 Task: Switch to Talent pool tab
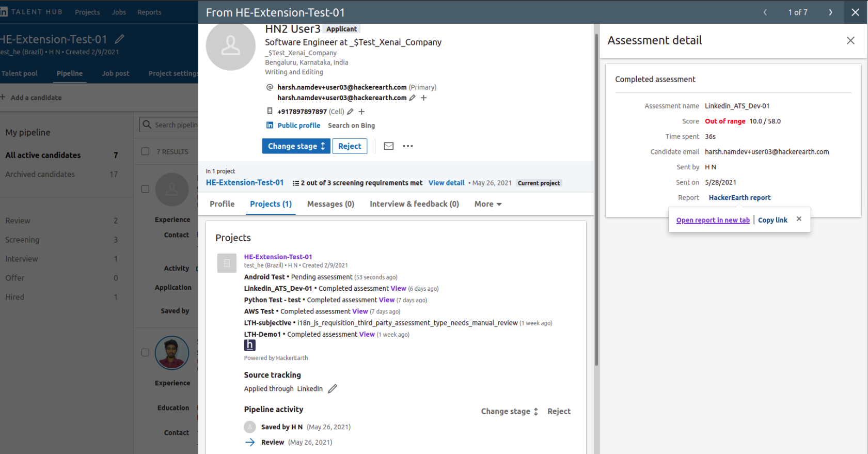point(19,73)
